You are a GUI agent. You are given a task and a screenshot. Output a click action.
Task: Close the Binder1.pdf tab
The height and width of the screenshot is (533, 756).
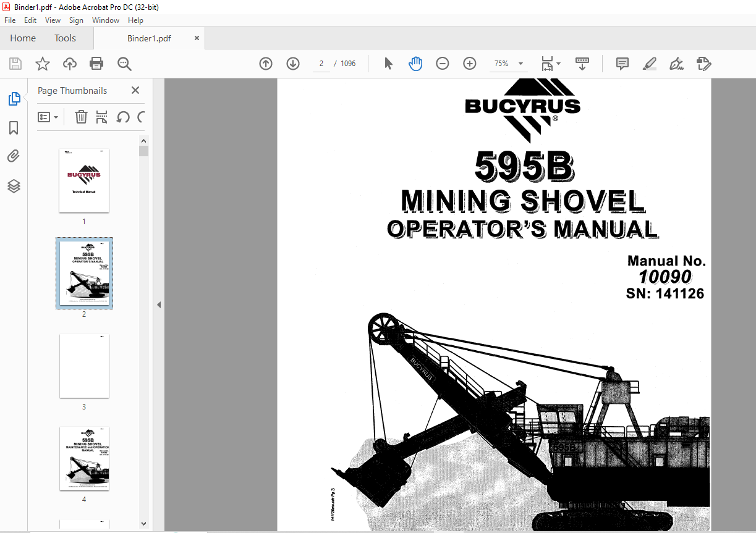197,38
